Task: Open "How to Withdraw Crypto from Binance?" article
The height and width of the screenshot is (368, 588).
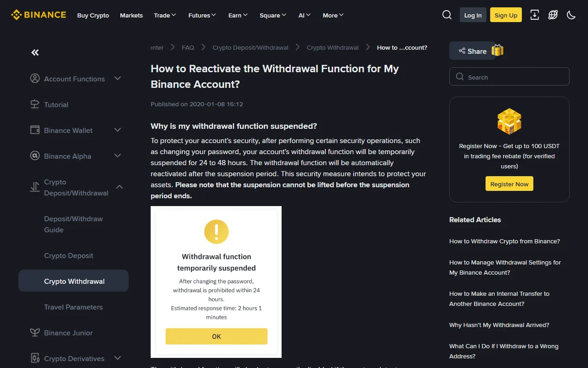Action: tap(504, 241)
